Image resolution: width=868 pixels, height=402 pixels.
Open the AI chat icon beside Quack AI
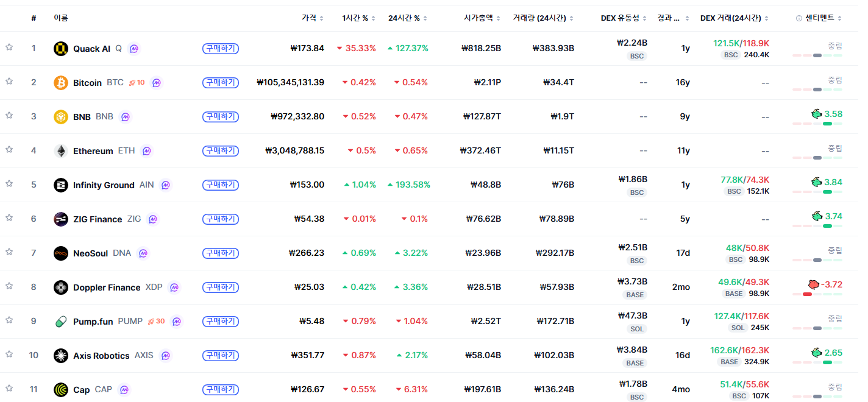[134, 49]
